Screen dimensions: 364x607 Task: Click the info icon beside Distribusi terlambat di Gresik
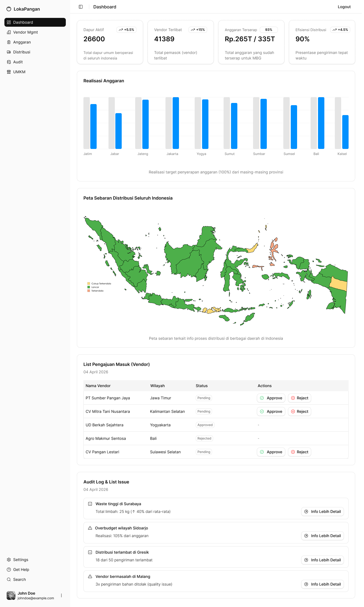click(x=90, y=552)
